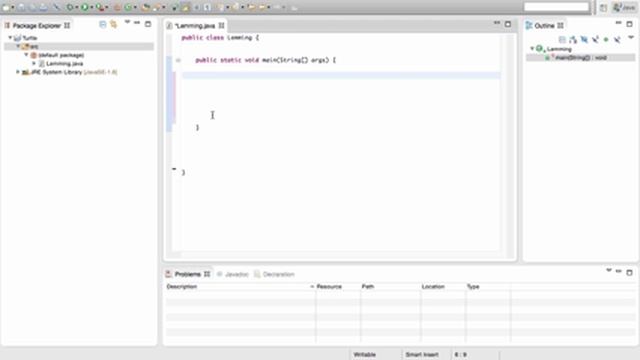Switch to the Javadoc tab
This screenshot has width=640, height=360.
click(233, 274)
